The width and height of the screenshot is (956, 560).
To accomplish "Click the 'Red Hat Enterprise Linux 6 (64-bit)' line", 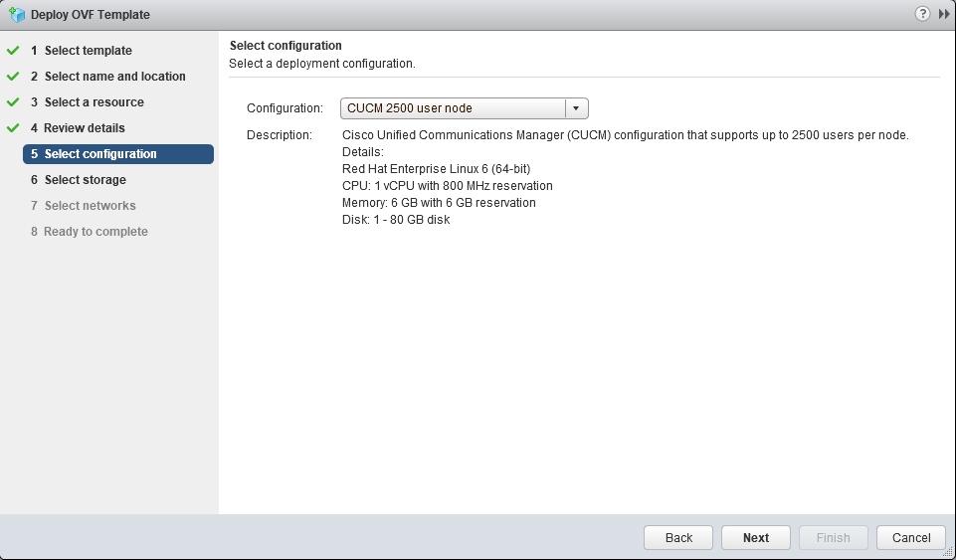I will (x=436, y=169).
